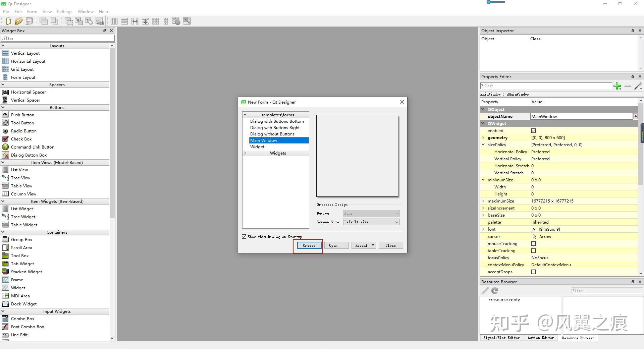
Task: Click the Break Layout toolbar icon
Action: [176, 21]
